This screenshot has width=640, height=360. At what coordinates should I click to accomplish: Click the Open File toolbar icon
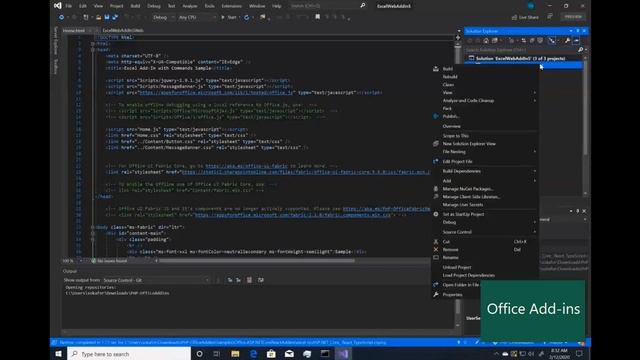coord(98,17)
